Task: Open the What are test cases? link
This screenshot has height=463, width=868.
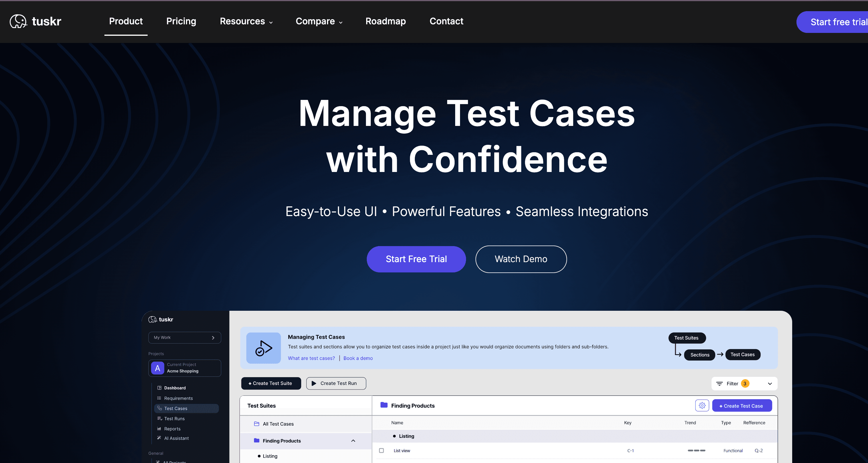Action: (x=311, y=358)
